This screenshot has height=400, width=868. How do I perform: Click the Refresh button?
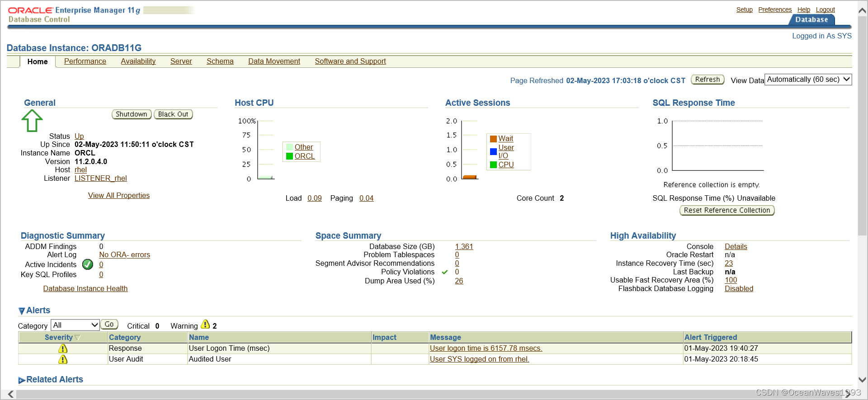tap(708, 80)
